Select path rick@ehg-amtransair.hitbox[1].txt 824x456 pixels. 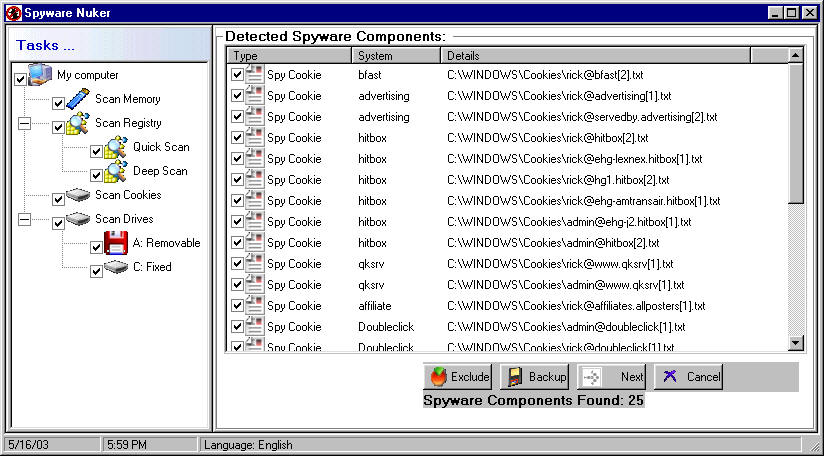(584, 201)
